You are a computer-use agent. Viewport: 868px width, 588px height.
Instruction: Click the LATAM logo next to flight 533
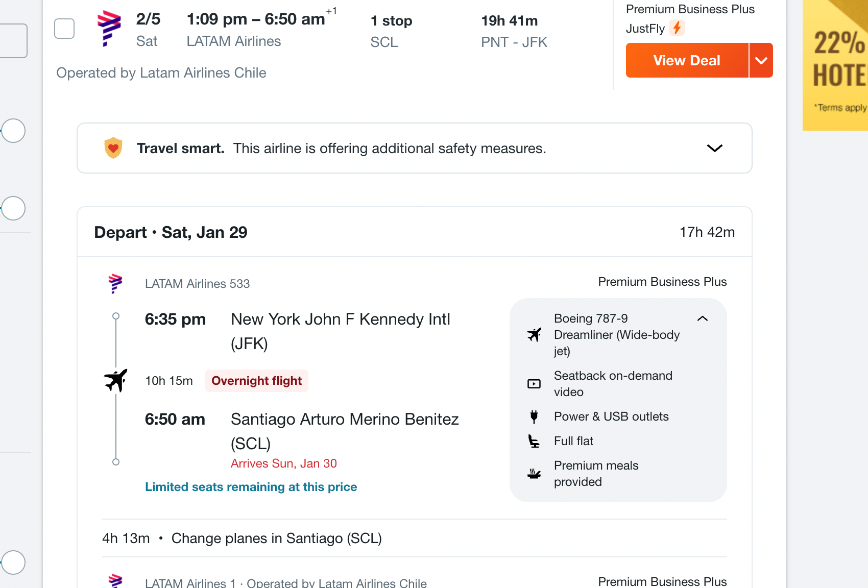click(x=115, y=283)
